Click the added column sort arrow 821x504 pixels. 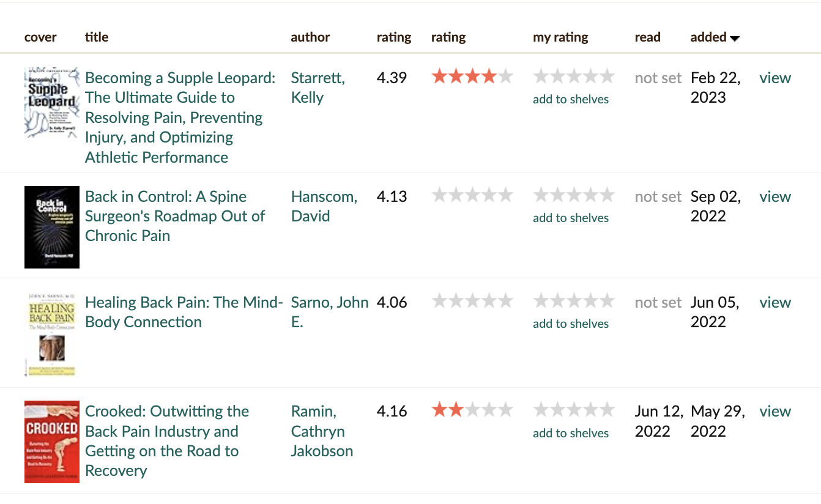[735, 38]
